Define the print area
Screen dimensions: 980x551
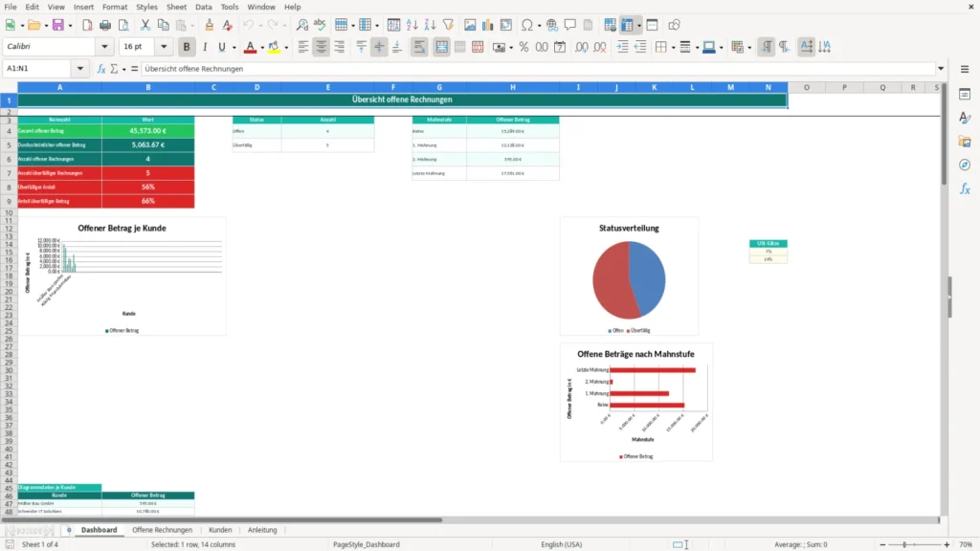coord(610,25)
